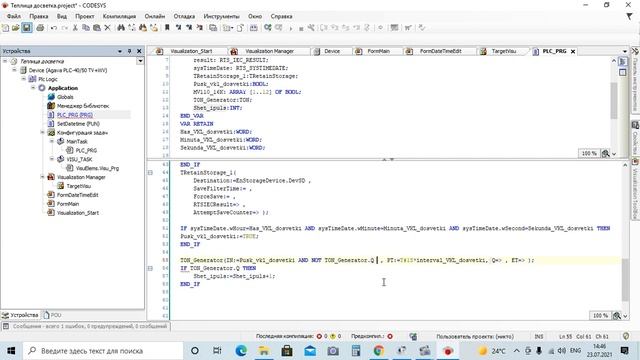Undo the last edit
This screenshot has height=360, width=640.
54,28
